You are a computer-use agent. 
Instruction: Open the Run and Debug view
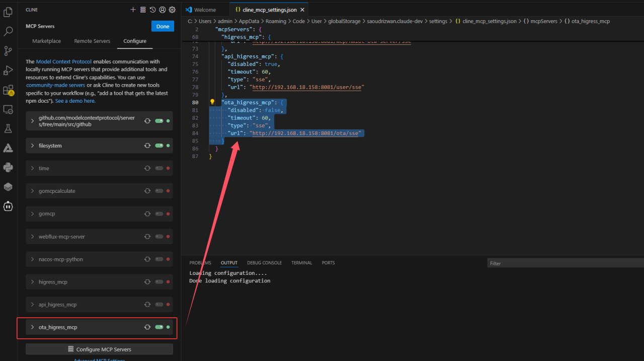(x=8, y=70)
